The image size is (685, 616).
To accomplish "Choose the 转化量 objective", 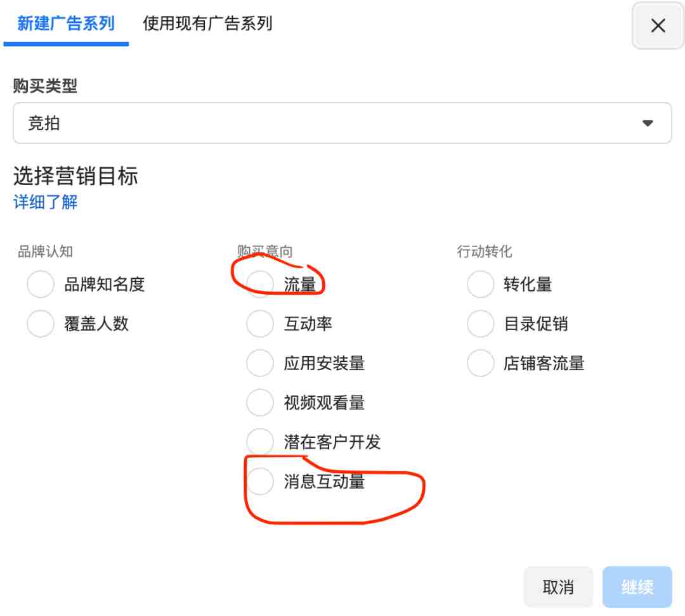I will point(481,284).
